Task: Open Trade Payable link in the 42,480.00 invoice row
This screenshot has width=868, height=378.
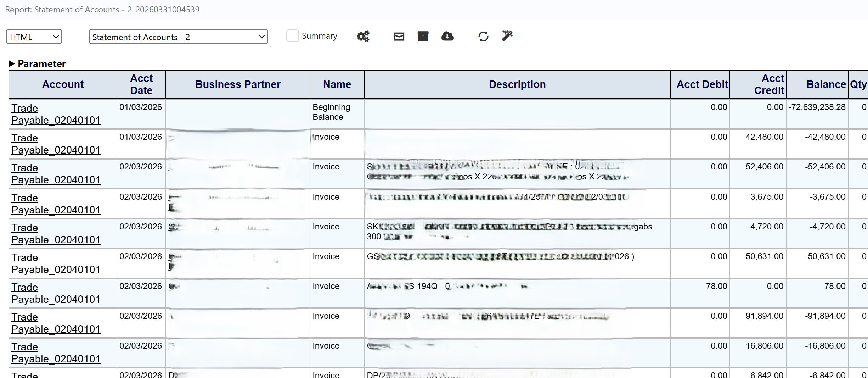Action: click(x=56, y=144)
